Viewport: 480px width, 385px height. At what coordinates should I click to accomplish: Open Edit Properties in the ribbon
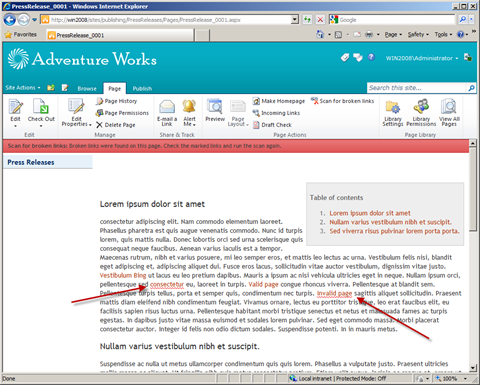76,112
